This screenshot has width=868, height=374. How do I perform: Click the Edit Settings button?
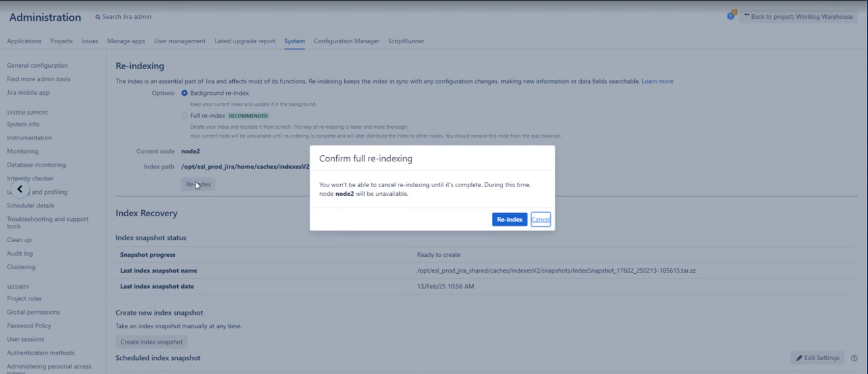[818, 358]
